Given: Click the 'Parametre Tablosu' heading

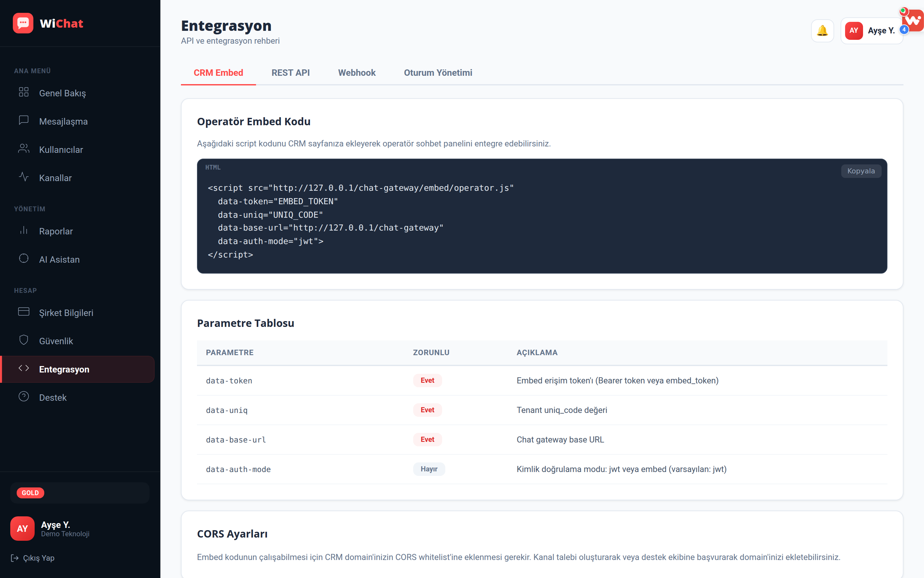Looking at the screenshot, I should [245, 323].
